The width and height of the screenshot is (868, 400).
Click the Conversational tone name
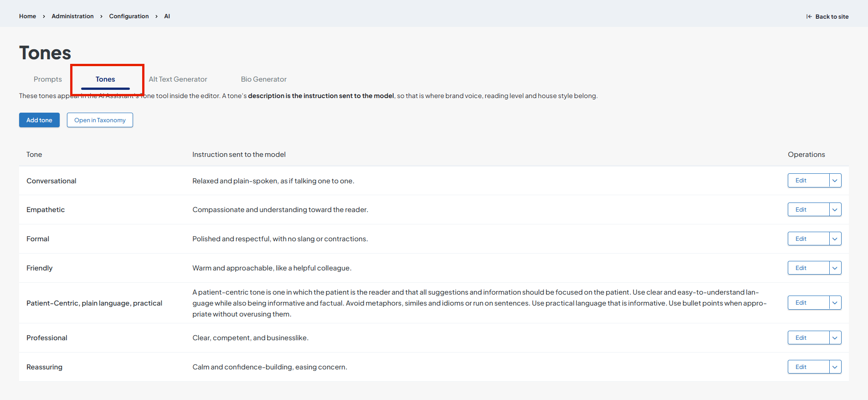click(51, 181)
